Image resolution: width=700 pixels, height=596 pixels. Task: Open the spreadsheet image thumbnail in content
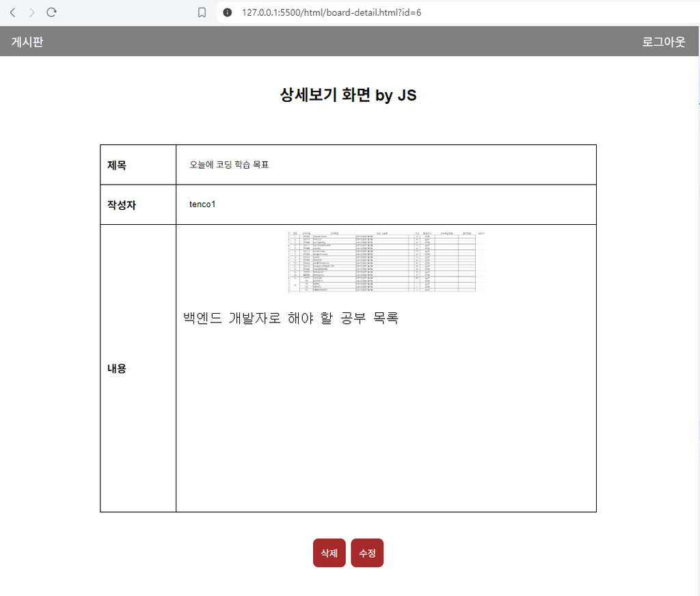coord(386,262)
